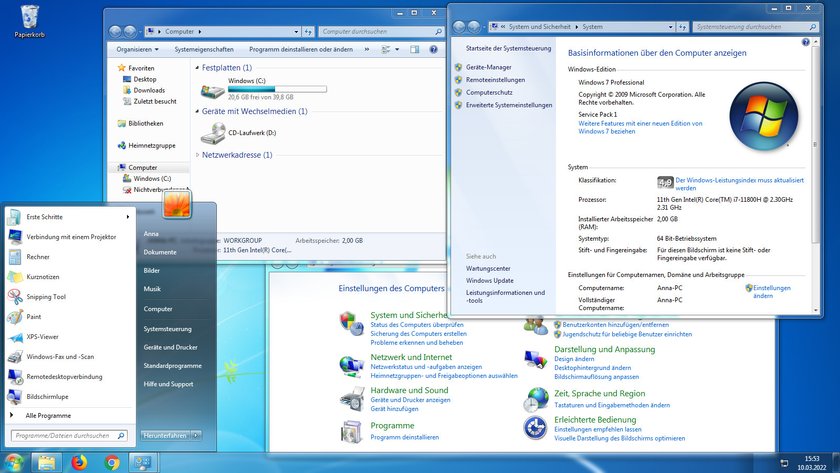This screenshot has height=473, width=840.
Task: Launch Google Chrome from the taskbar
Action: [112, 462]
